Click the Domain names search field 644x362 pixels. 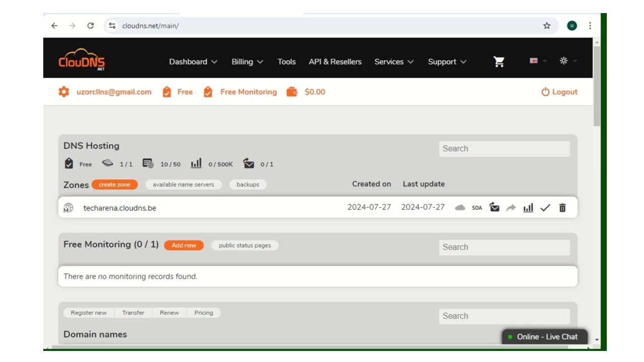click(x=505, y=316)
